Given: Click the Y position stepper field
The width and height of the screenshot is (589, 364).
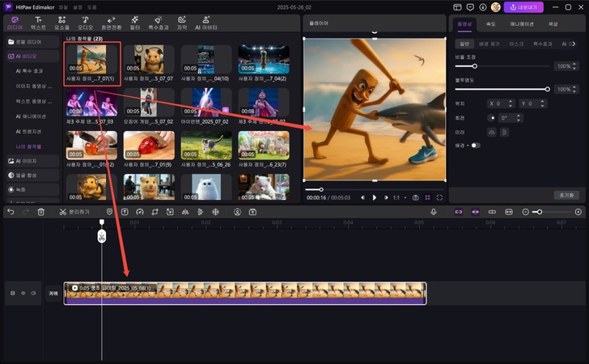Looking at the screenshot, I should tap(532, 104).
